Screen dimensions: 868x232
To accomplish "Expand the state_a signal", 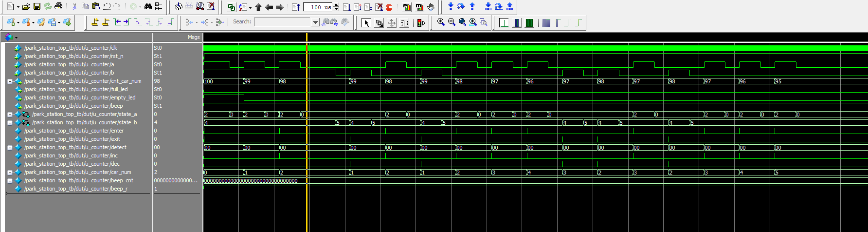I will click(10, 115).
